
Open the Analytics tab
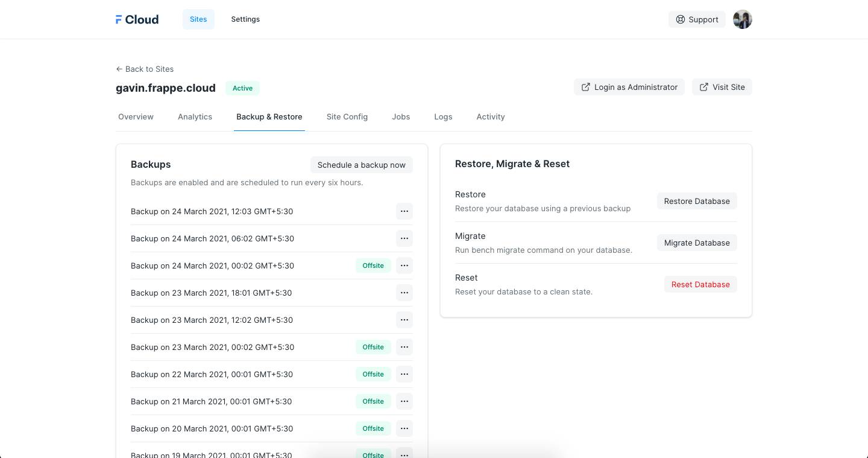tap(195, 116)
